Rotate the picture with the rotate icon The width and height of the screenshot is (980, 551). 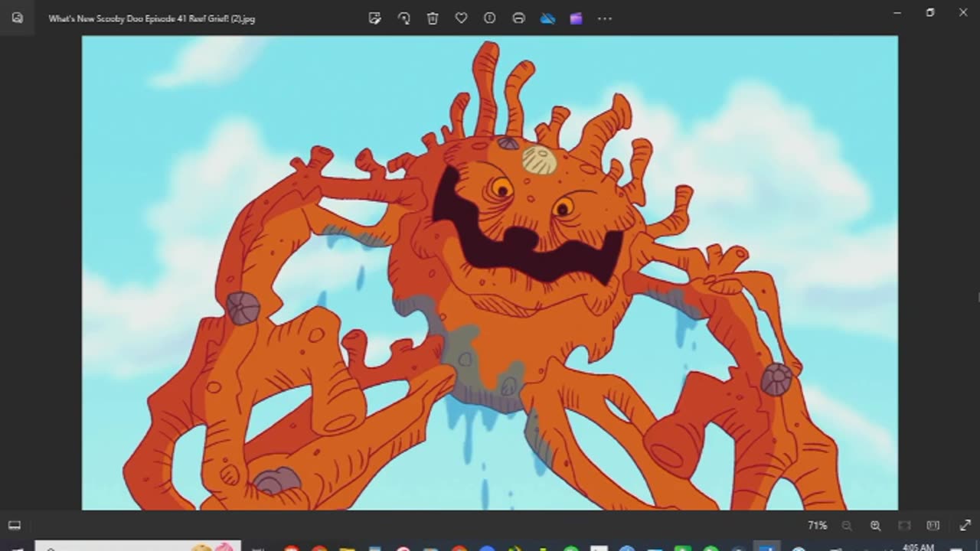(403, 18)
